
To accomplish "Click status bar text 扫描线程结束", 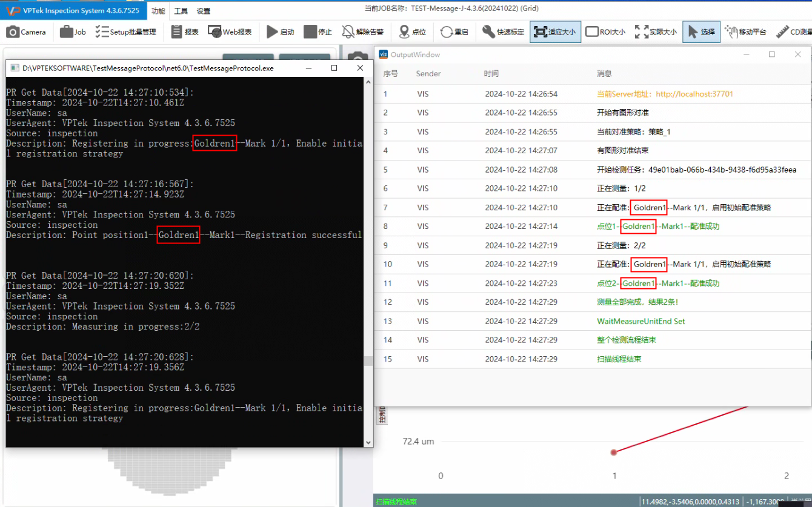I will pyautogui.click(x=396, y=502).
